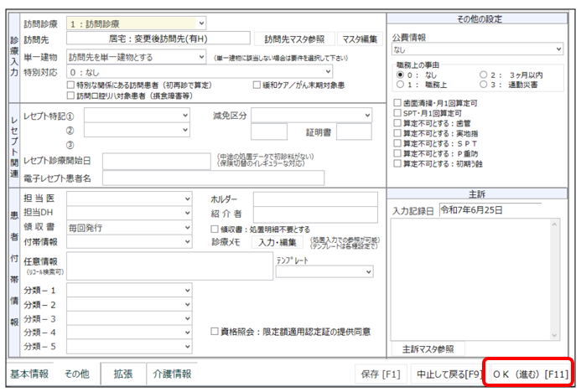Open 公費情報 dropdown
Image resolution: width=581 pixels, height=392 pixels.
(x=477, y=49)
